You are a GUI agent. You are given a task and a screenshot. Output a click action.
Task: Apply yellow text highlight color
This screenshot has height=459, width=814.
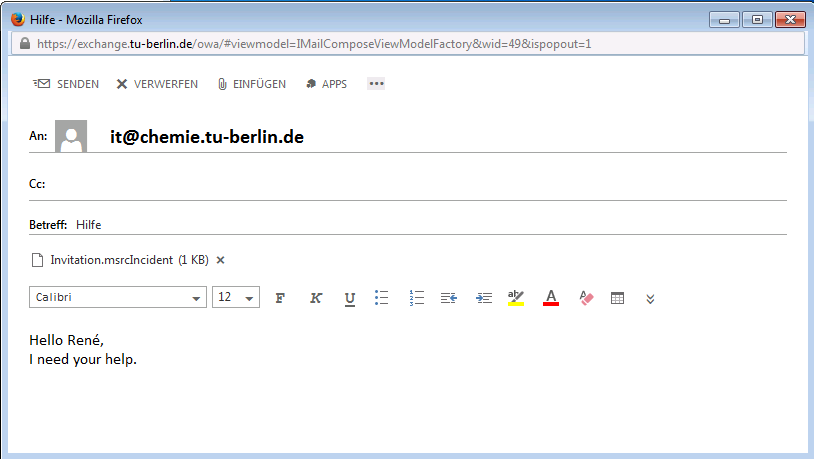[x=516, y=298]
